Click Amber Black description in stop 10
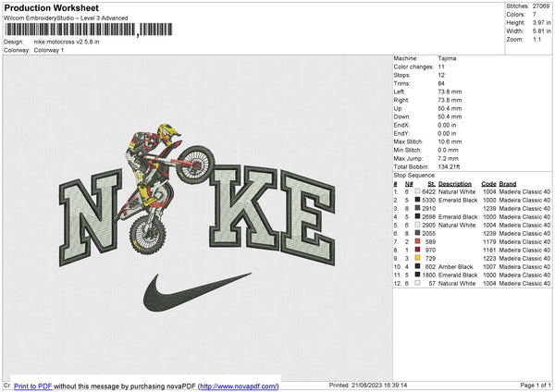This screenshot has height=392, width=555. (455, 267)
